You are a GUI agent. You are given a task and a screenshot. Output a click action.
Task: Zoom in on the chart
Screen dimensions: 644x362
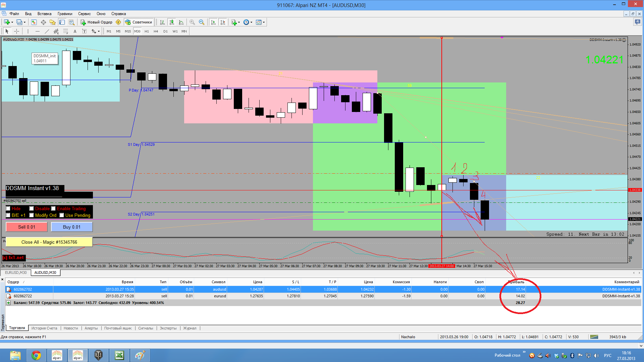tap(192, 22)
